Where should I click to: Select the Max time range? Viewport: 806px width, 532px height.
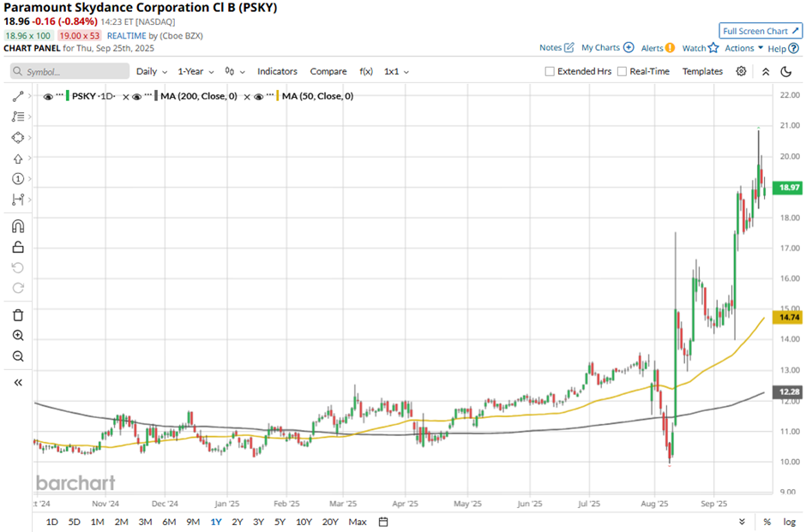[x=358, y=522]
